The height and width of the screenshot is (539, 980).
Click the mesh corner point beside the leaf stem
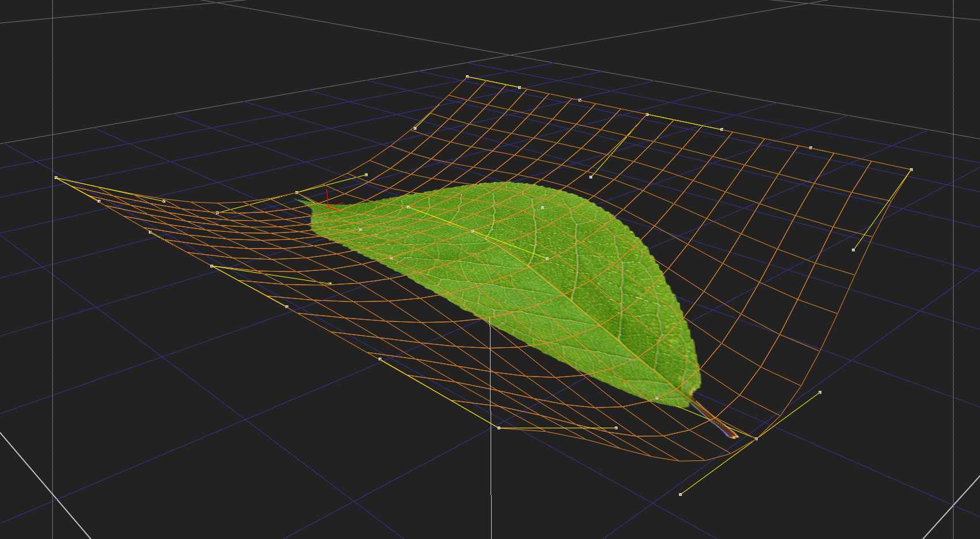[756, 439]
